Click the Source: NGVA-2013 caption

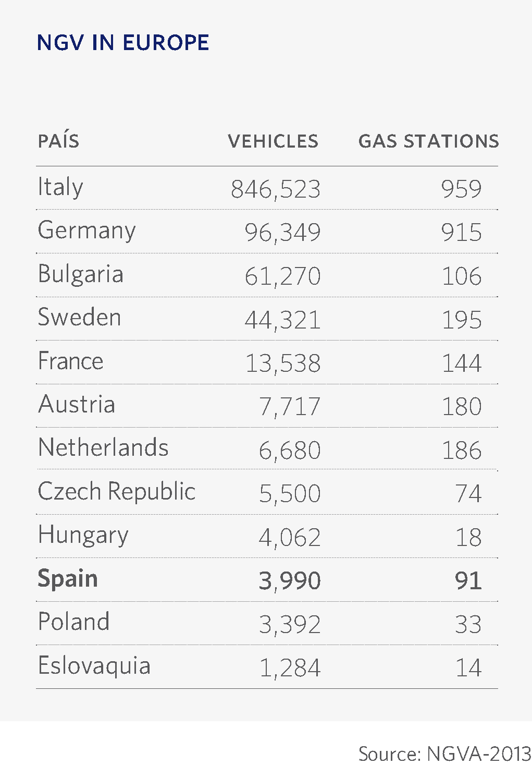444,754
